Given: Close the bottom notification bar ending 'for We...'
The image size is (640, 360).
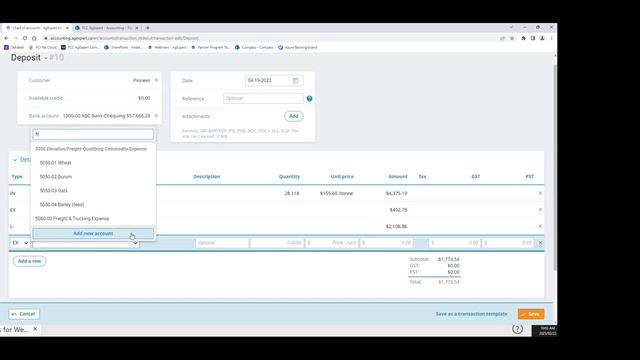Looking at the screenshot, I should [x=35, y=329].
